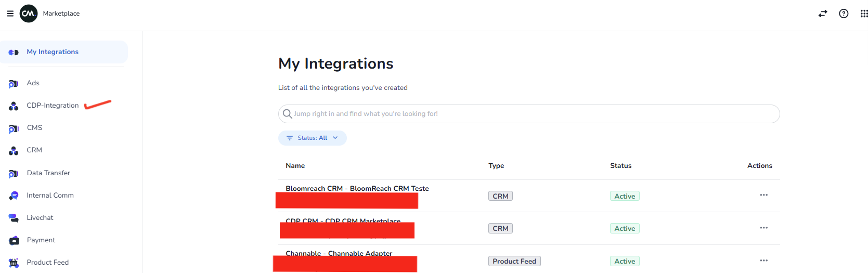Open the Product Feed category
868x273 pixels.
click(47, 263)
